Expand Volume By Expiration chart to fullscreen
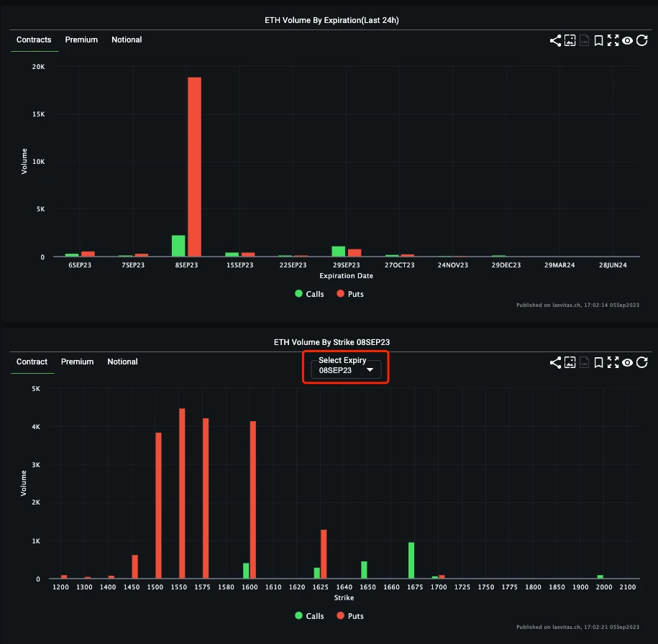 tap(613, 41)
